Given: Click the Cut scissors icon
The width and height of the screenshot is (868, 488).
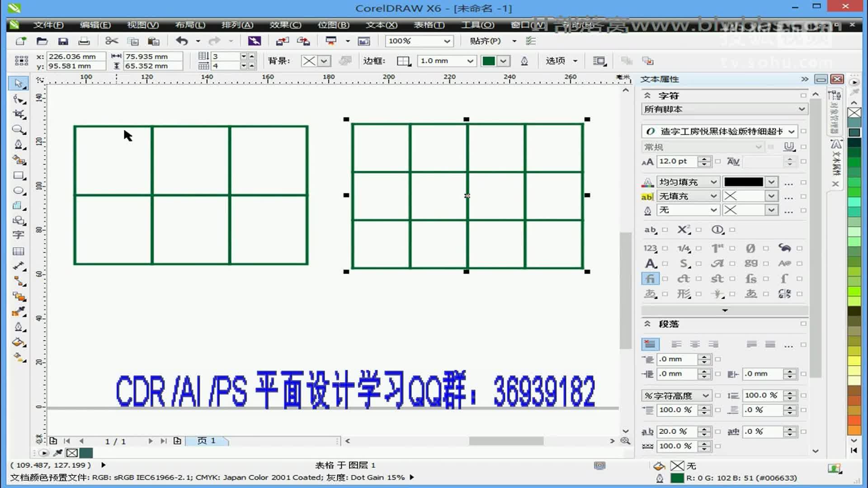Looking at the screenshot, I should tap(111, 41).
